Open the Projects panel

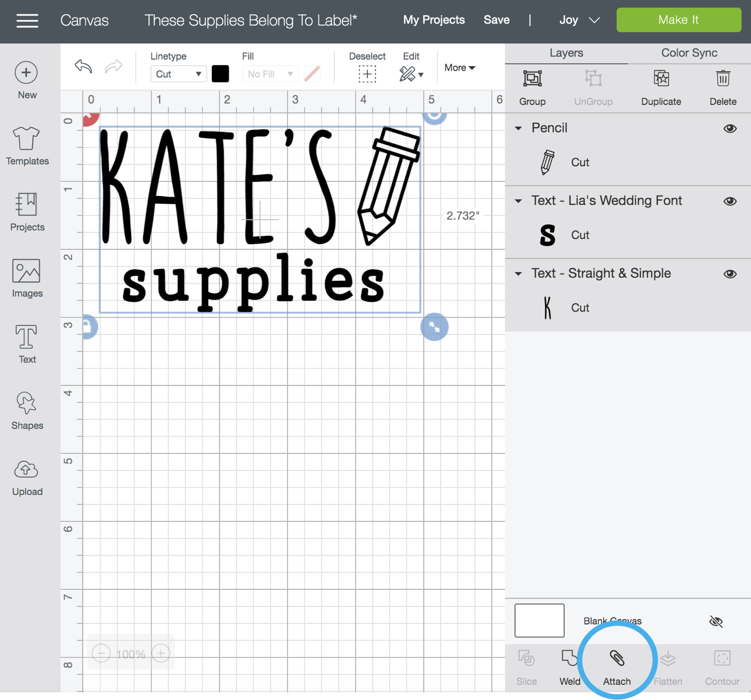point(27,212)
